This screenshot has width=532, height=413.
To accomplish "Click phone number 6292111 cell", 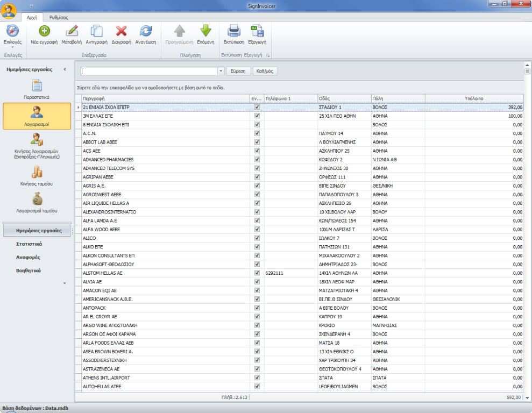I will 291,273.
